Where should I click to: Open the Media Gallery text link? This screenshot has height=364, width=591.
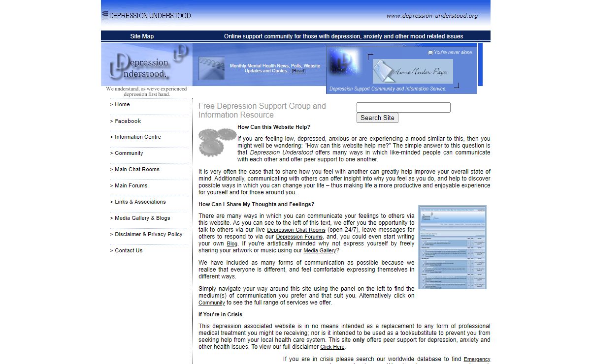pyautogui.click(x=320, y=250)
